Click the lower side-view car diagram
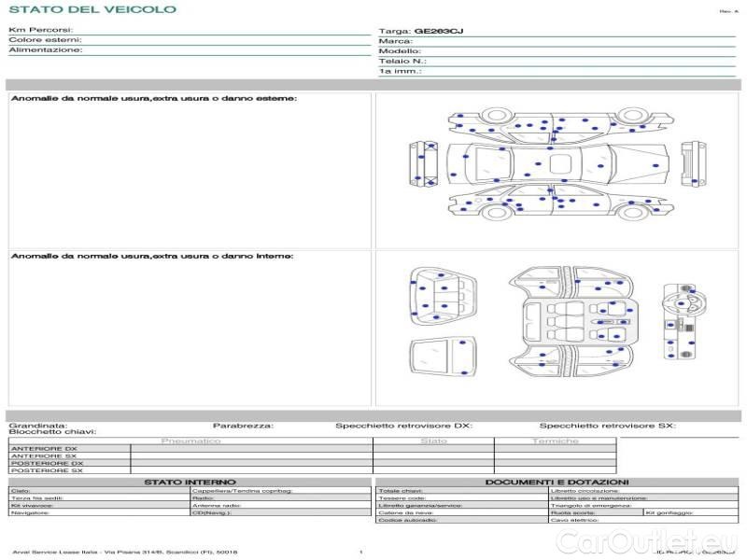 [x=557, y=205]
